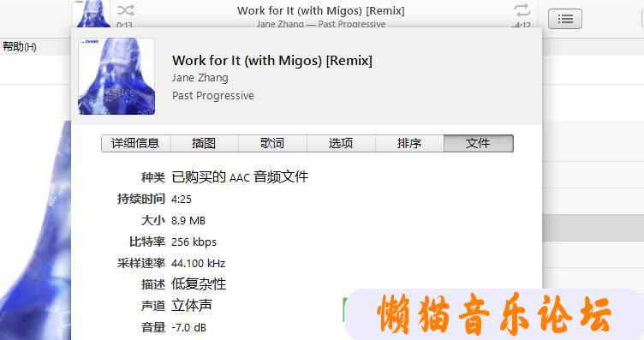Click the player title Work for It (with Migos) [Remix]
Image resolution: width=644 pixels, height=340 pixels.
(x=321, y=10)
